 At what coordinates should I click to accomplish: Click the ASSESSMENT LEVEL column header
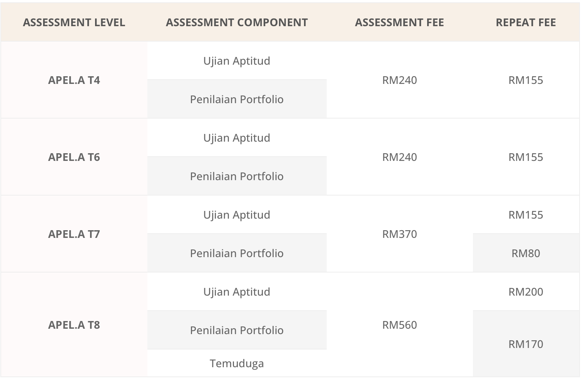point(74,23)
